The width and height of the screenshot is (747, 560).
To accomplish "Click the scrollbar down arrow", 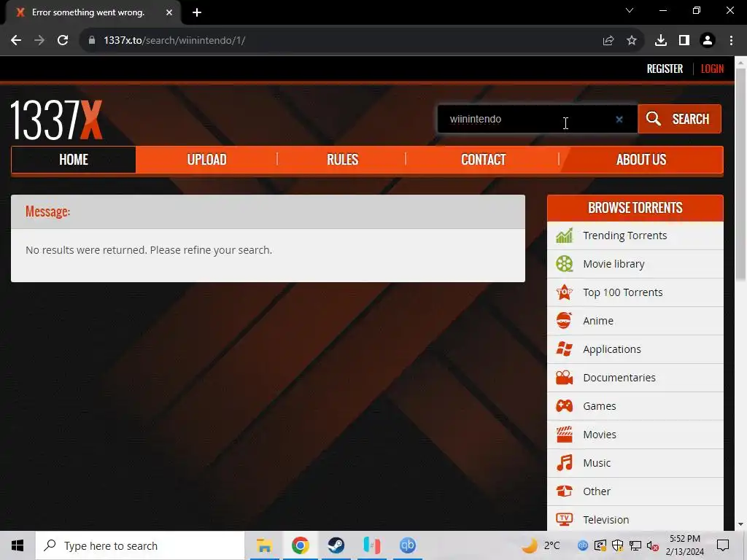I will pos(740,524).
